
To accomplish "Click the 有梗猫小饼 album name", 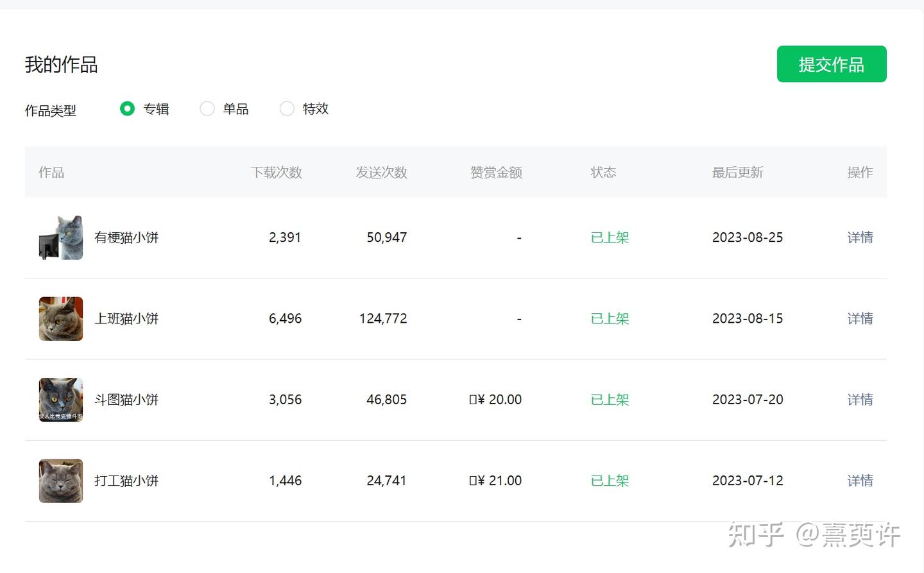I will [126, 237].
